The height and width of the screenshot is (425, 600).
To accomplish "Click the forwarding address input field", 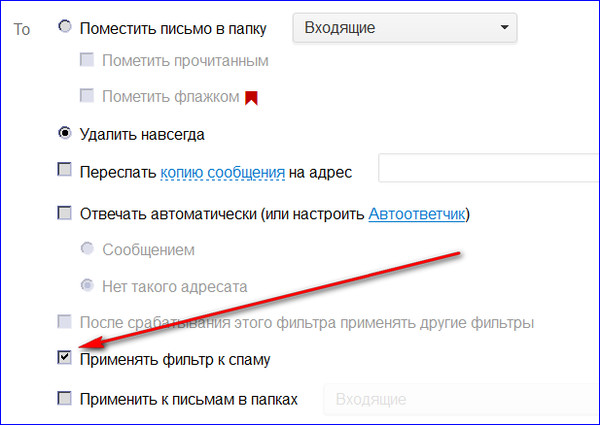I will [489, 168].
